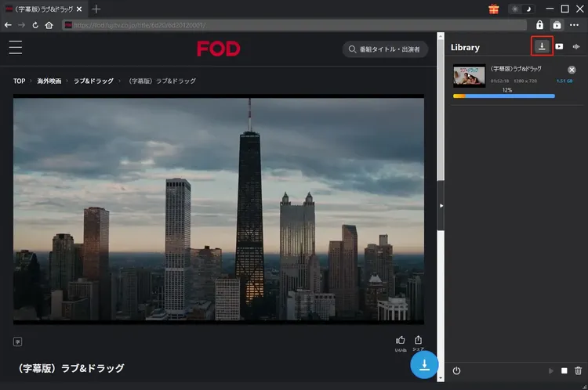
Task: Open the Downloading tab in Library
Action: 542,46
